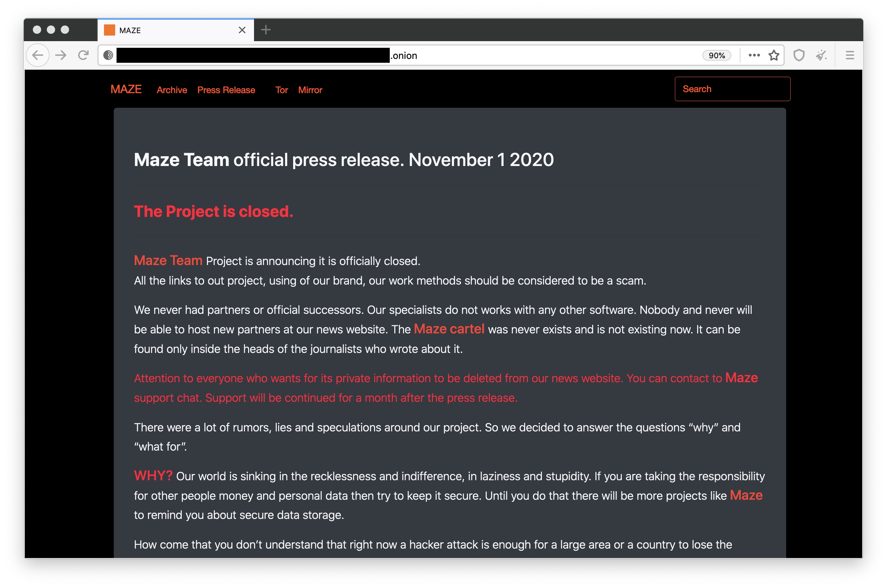Open the Archive navigation link
The height and width of the screenshot is (588, 887).
pyautogui.click(x=172, y=90)
